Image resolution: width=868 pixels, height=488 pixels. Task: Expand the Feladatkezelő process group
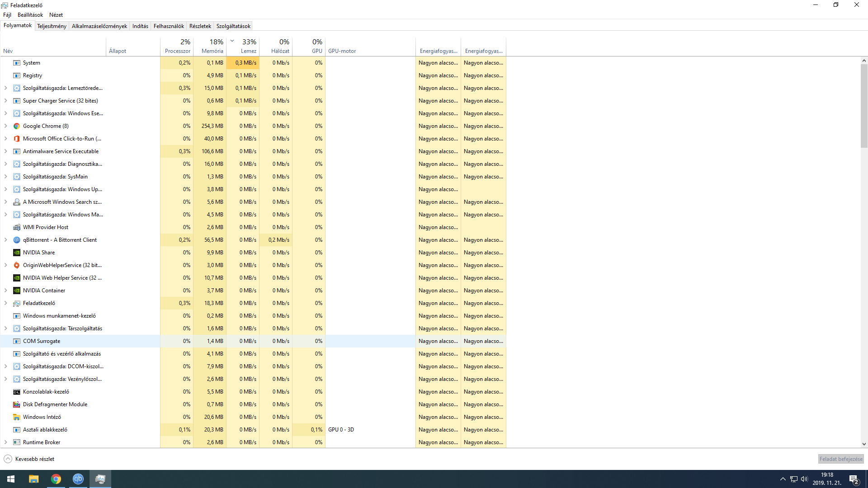pyautogui.click(x=6, y=303)
